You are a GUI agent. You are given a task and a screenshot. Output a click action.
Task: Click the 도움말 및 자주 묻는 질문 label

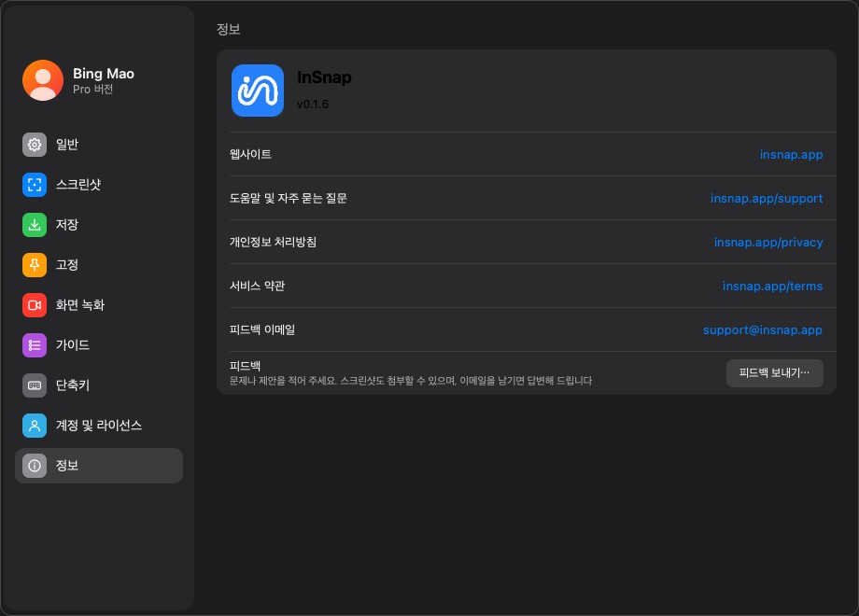coord(289,198)
